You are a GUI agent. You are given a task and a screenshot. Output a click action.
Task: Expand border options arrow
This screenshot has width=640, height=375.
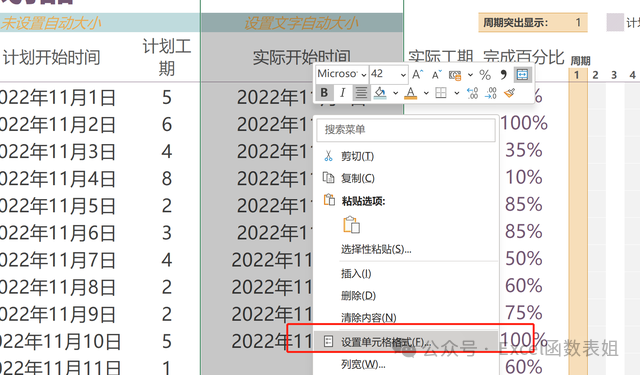click(457, 93)
